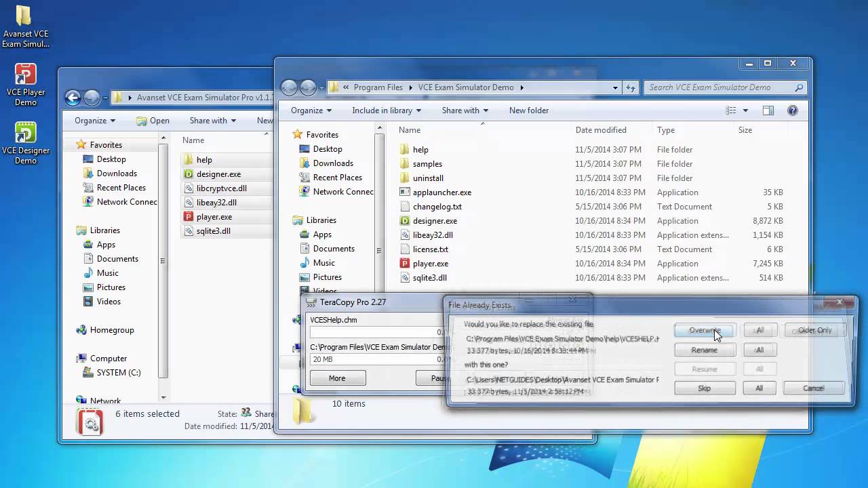Click Back arrow in Program Files window
The image size is (868, 488).
[x=290, y=87]
